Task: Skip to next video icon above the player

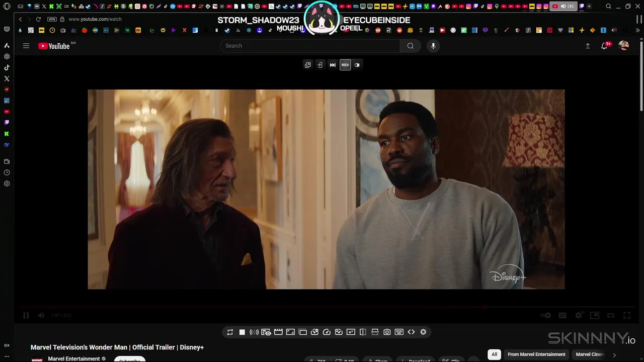Action: (333, 65)
